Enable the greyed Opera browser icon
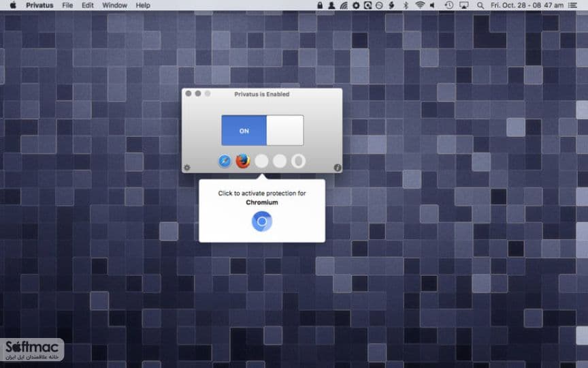Image resolution: width=588 pixels, height=368 pixels. click(x=298, y=162)
